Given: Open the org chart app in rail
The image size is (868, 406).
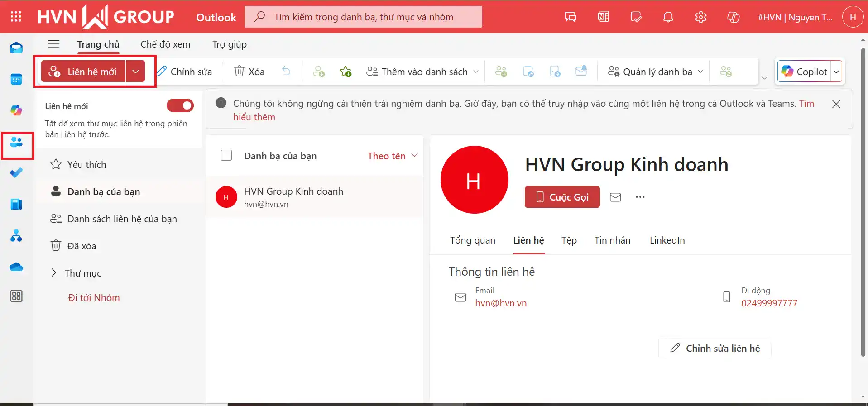Looking at the screenshot, I should click(x=16, y=235).
